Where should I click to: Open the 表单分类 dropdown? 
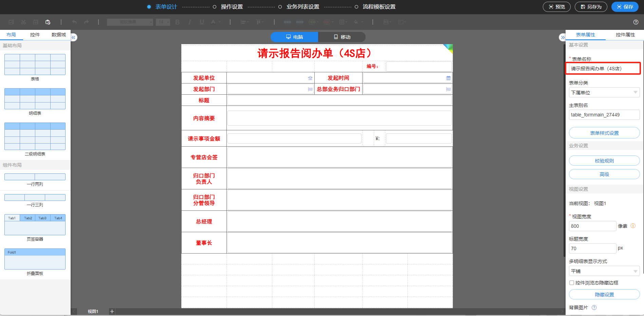click(604, 93)
